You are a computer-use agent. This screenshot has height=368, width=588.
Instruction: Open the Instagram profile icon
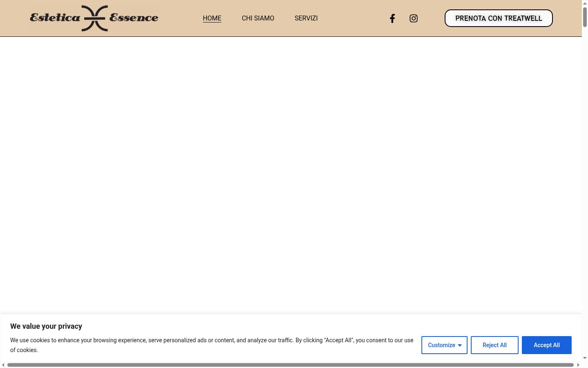414,18
